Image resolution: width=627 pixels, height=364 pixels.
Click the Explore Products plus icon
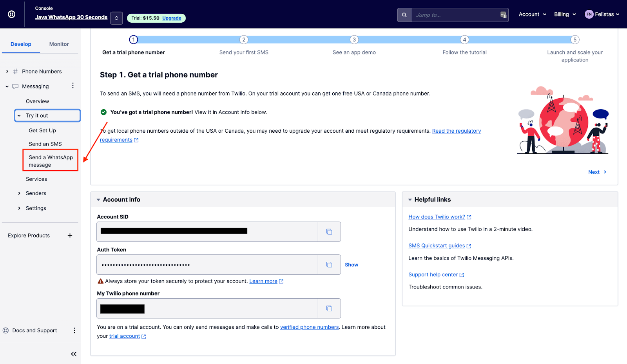tap(70, 236)
